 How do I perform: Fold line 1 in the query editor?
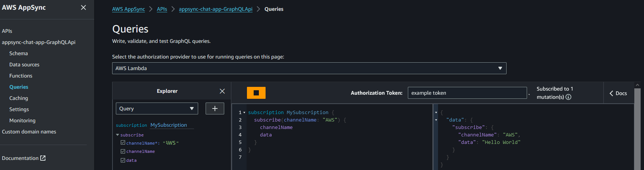[244, 113]
